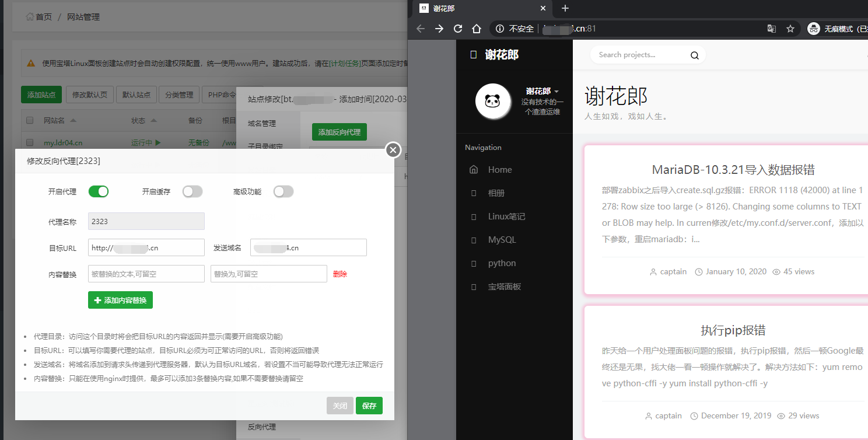Image resolution: width=868 pixels, height=440 pixels.
Task: Click the green 保存 button
Action: point(369,406)
